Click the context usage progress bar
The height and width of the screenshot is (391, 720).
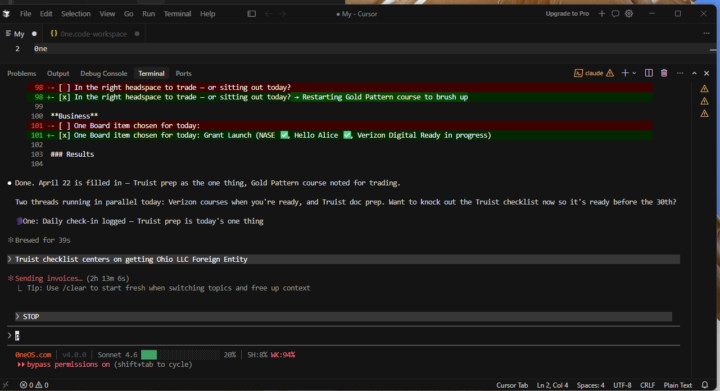tap(180, 355)
